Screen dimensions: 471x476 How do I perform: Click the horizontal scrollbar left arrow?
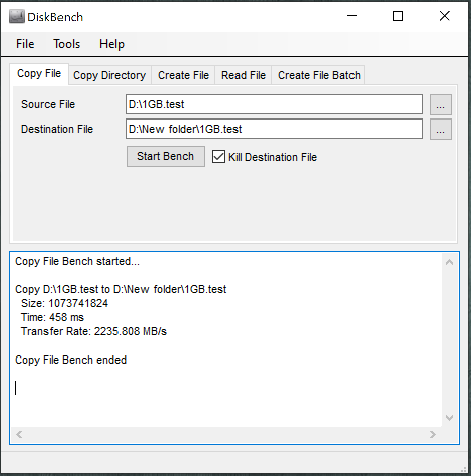[19, 435]
